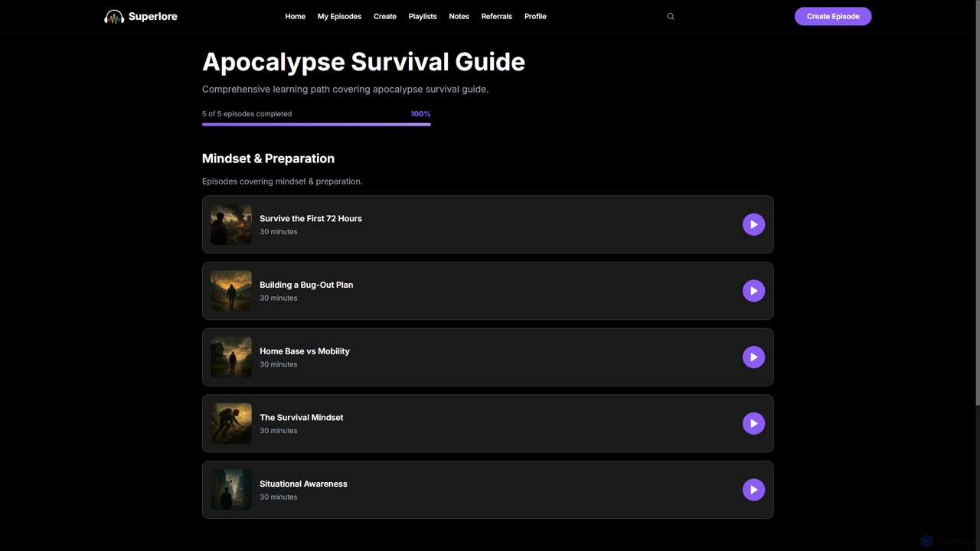Click the Create Episode button
The image size is (980, 551).
[x=833, y=16]
